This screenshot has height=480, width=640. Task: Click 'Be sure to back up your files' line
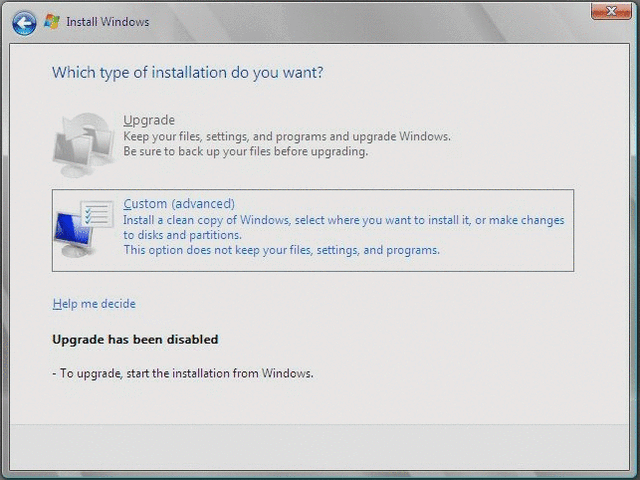pyautogui.click(x=245, y=151)
